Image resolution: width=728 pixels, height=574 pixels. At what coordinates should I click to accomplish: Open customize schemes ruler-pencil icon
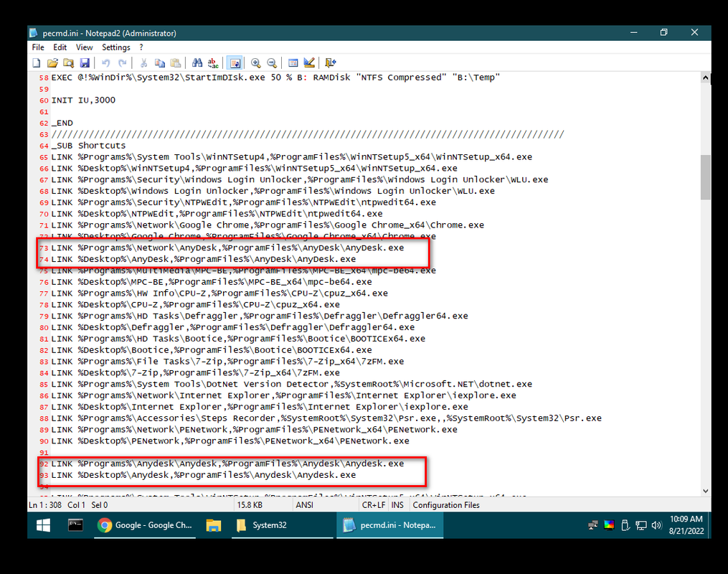tap(309, 62)
